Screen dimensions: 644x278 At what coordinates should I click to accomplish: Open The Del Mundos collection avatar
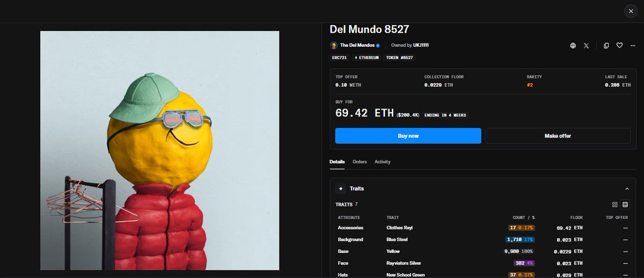coord(333,46)
